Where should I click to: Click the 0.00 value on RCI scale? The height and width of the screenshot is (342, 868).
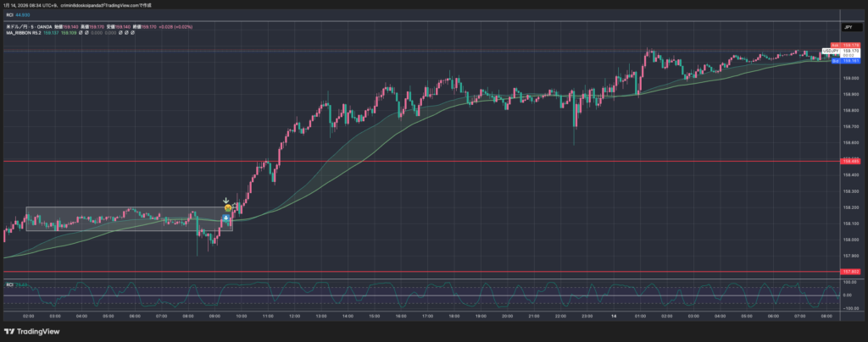(846, 295)
